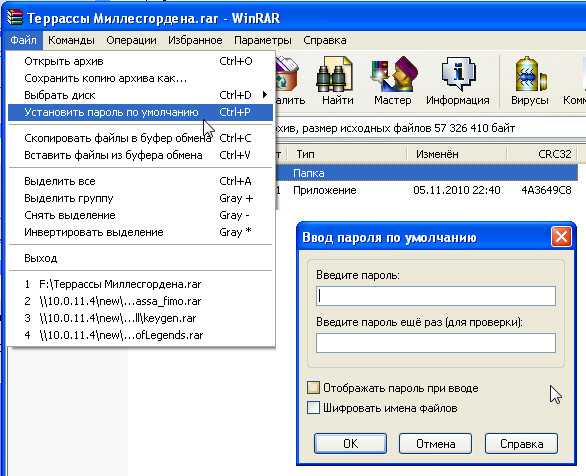
Task: Click Отмена button in password dialog
Action: [435, 443]
